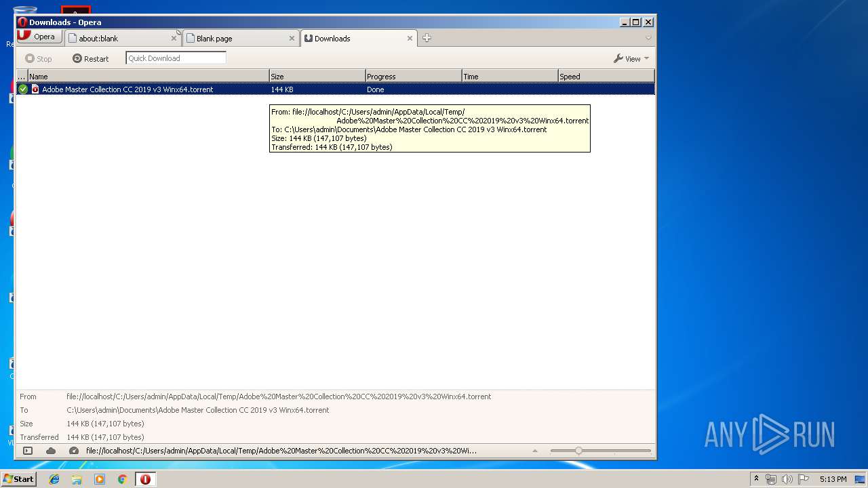Maximize the Opera Downloads window
The height and width of the screenshot is (488, 868).
(636, 22)
